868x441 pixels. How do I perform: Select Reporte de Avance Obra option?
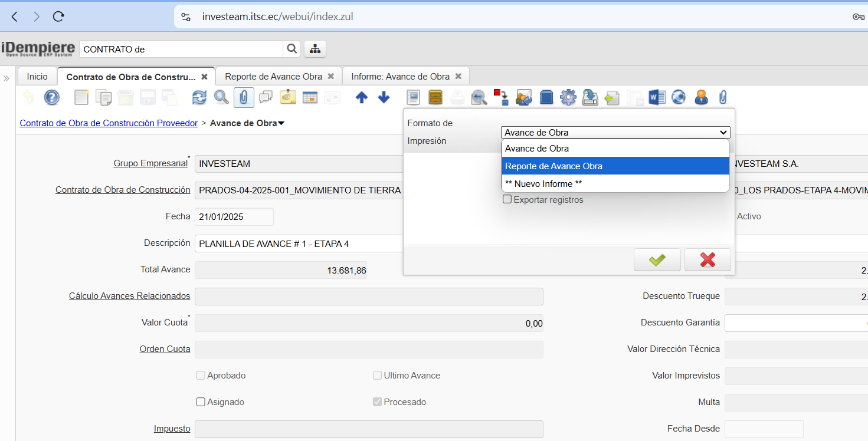(615, 166)
